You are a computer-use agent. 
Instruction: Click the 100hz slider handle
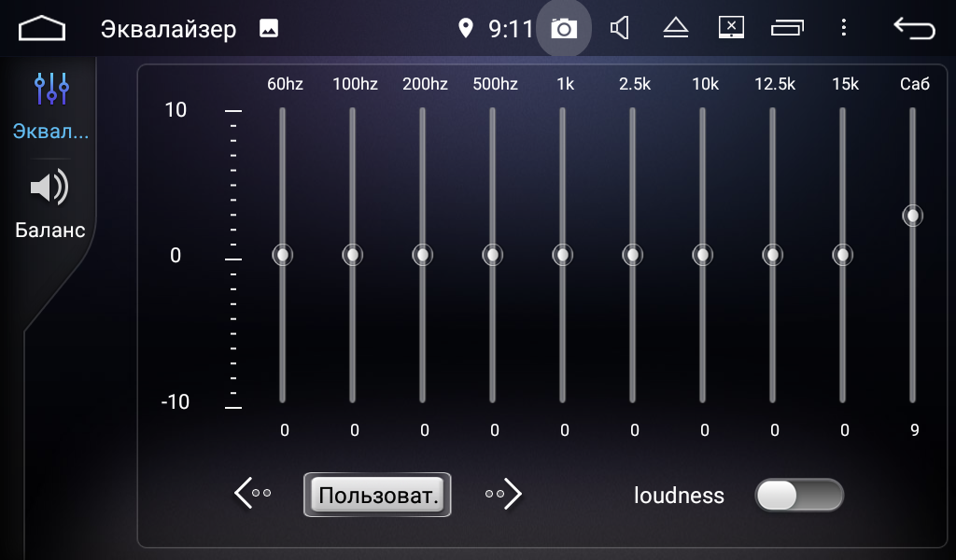click(352, 255)
